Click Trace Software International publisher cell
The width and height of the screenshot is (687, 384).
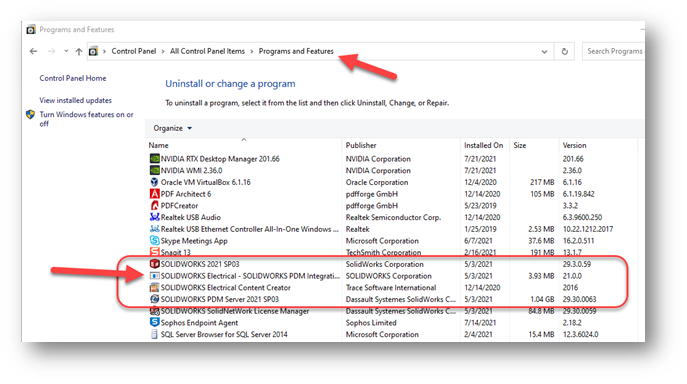391,288
